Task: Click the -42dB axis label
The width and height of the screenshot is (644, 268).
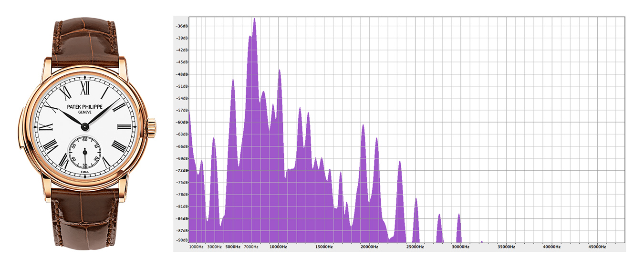Action: click(x=182, y=50)
